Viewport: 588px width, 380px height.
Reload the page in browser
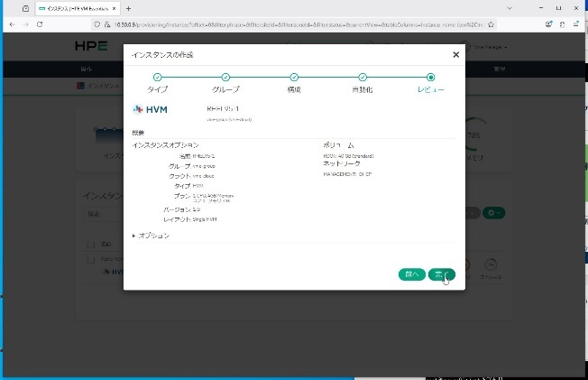(x=40, y=24)
